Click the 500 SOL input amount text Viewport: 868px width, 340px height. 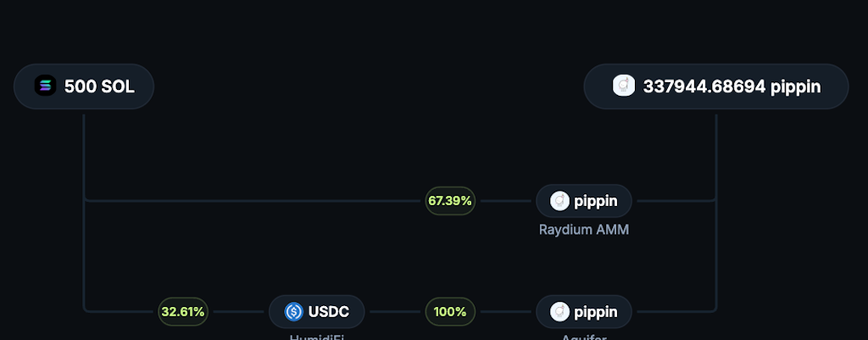pyautogui.click(x=99, y=86)
